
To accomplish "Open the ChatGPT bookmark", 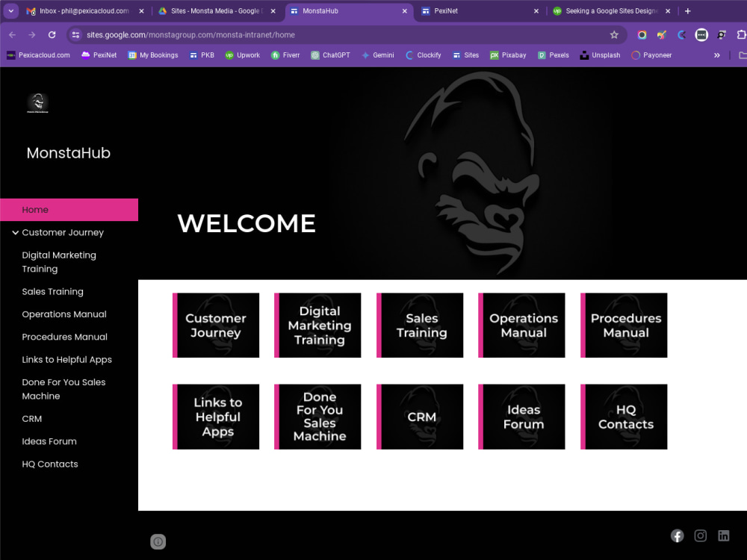I will (331, 55).
